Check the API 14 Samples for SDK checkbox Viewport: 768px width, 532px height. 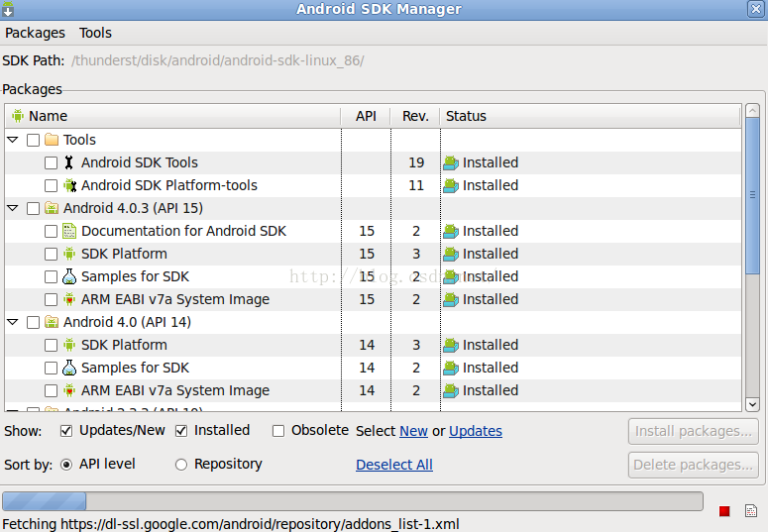pos(51,368)
